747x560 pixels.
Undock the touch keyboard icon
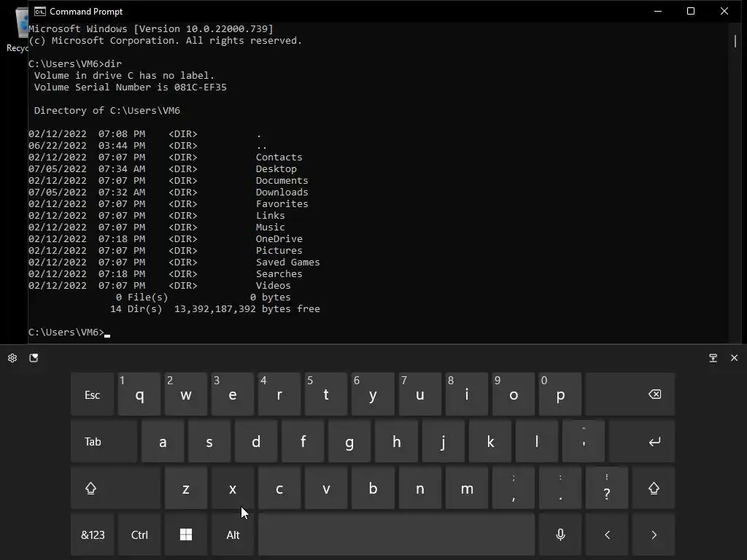pos(713,358)
